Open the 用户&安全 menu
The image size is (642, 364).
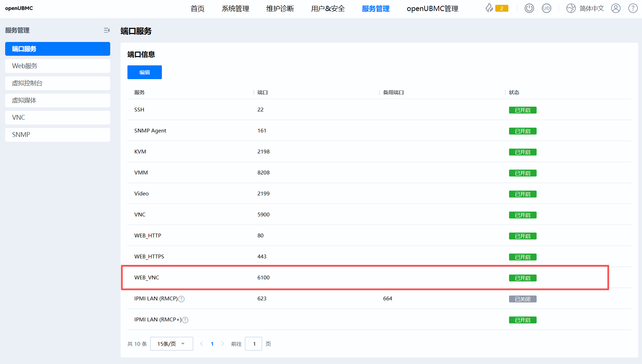pyautogui.click(x=328, y=9)
